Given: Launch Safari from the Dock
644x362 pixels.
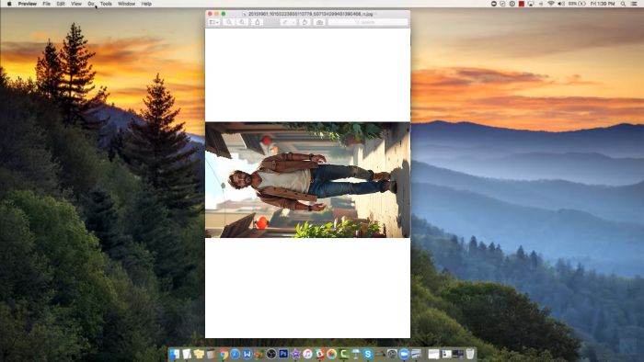Looking at the screenshot, I should point(236,354).
